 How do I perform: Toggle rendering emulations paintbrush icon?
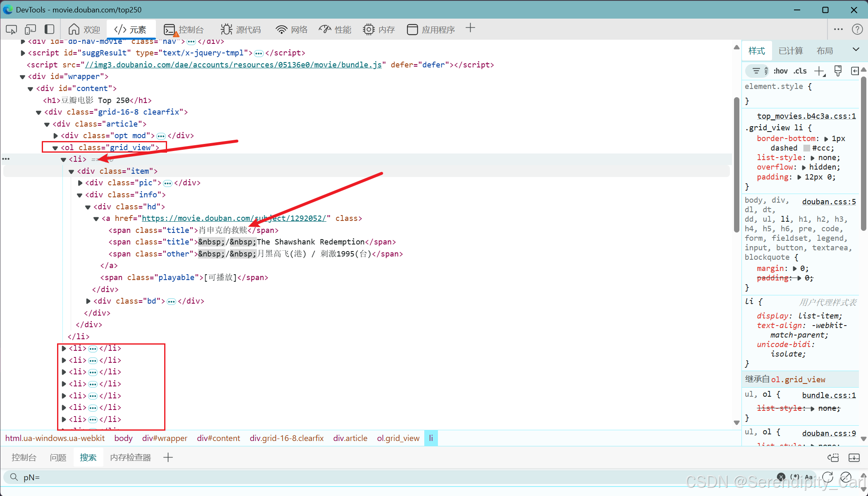(838, 71)
